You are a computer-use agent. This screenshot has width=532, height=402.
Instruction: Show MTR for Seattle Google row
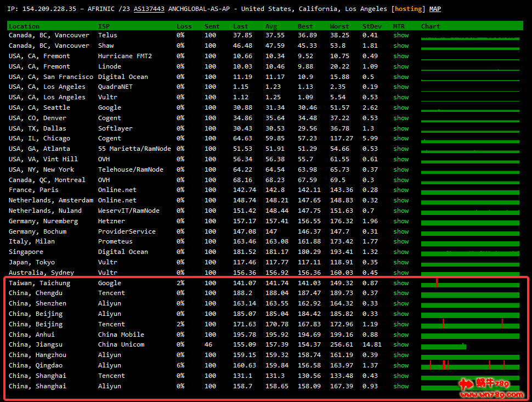(401, 107)
